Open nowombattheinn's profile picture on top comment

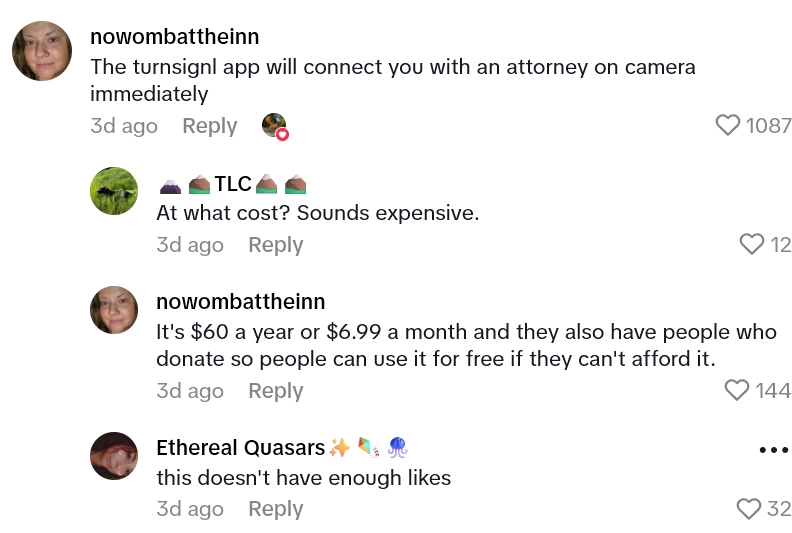(42, 51)
